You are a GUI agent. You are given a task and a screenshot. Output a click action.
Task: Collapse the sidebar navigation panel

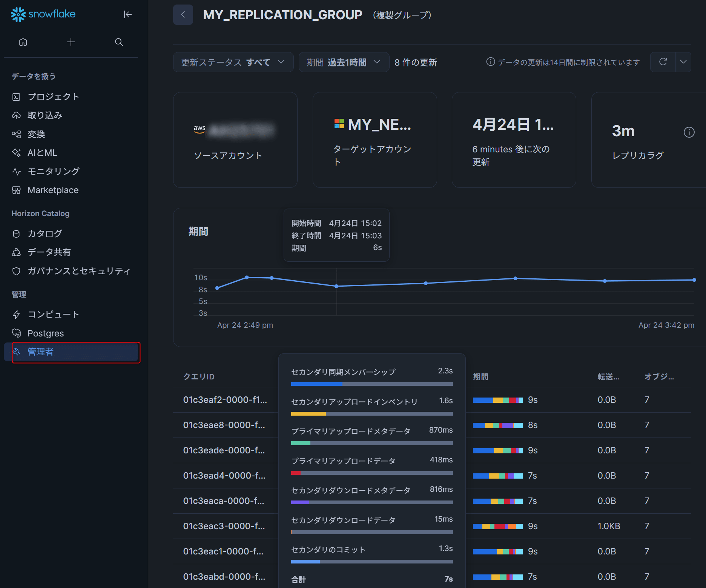(127, 14)
